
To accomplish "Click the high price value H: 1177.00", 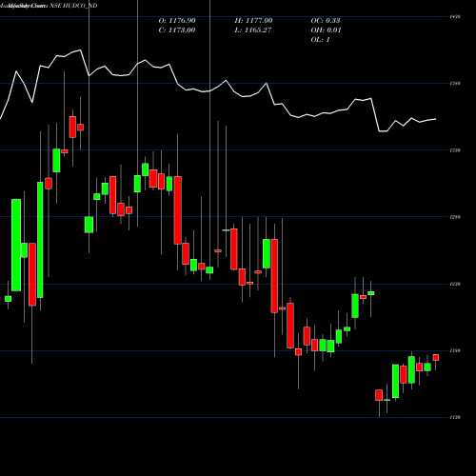I will (253, 21).
